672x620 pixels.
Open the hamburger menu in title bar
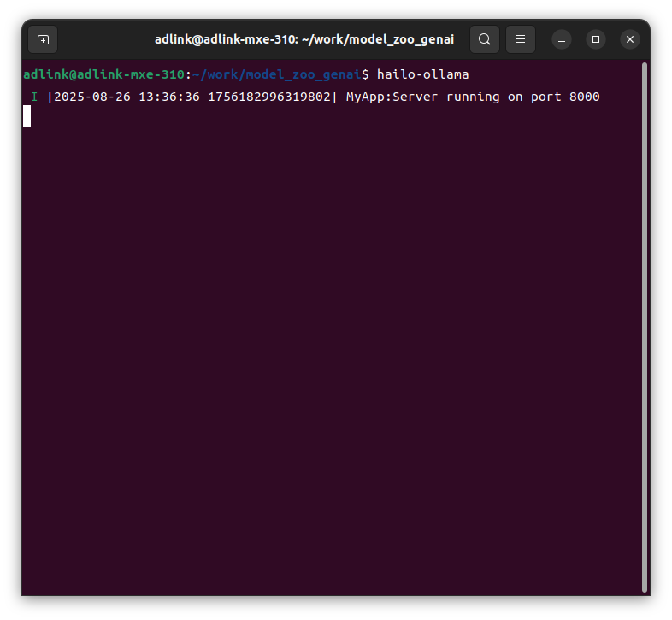[521, 39]
